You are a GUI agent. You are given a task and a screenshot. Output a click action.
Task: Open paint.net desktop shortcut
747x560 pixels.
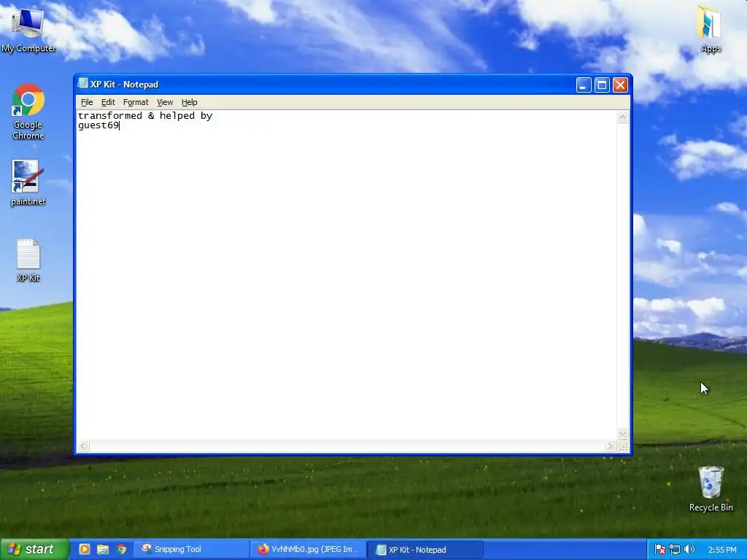click(28, 183)
